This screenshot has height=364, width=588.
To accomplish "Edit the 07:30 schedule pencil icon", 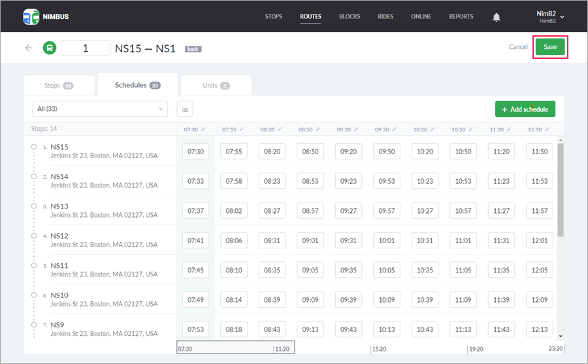I will point(204,129).
